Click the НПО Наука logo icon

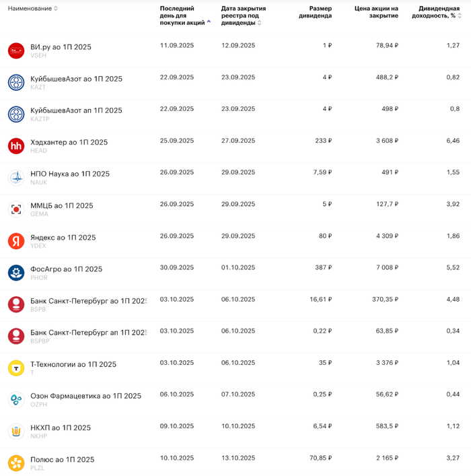pos(16,178)
